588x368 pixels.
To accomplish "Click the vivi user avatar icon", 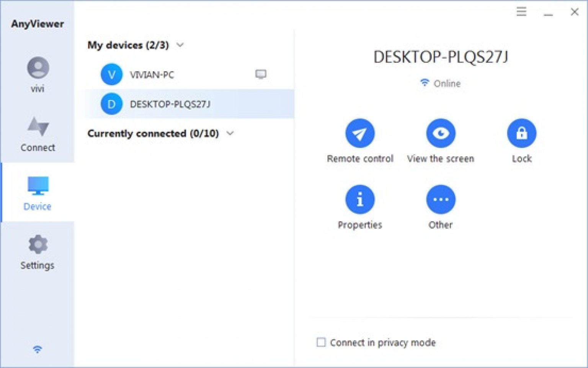I will 38,69.
